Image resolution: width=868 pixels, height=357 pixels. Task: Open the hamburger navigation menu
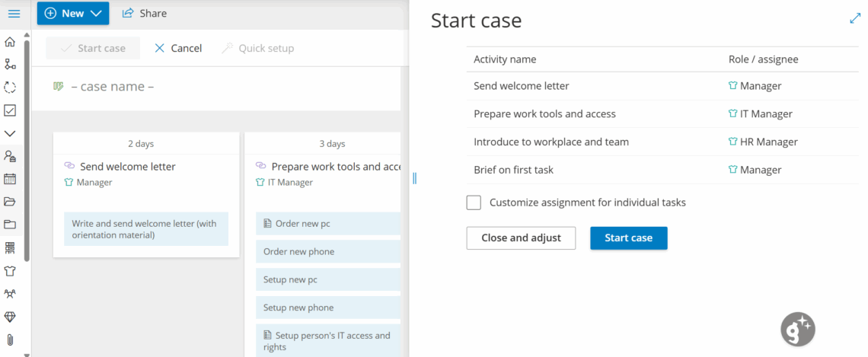click(14, 14)
